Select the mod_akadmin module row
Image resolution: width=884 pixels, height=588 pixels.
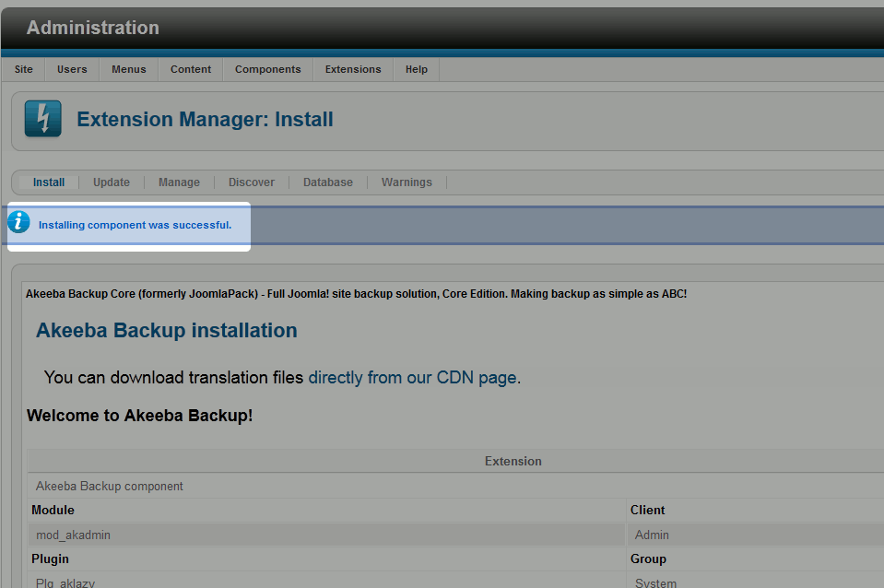coord(74,535)
